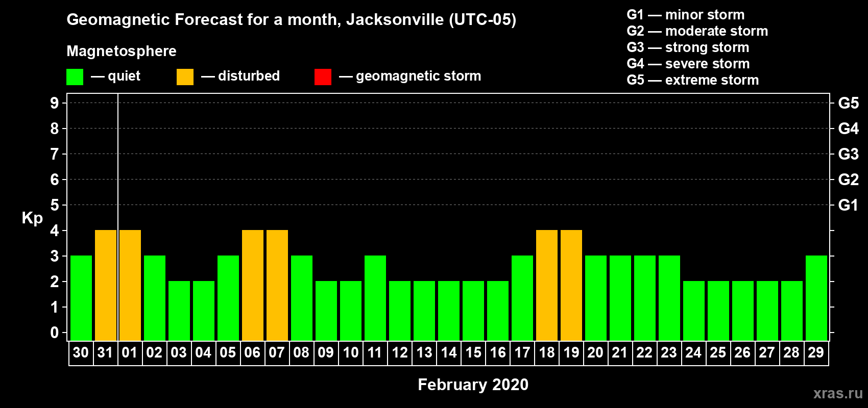Click the 'February 2020' caption
The image size is (868, 408).
pos(473,385)
